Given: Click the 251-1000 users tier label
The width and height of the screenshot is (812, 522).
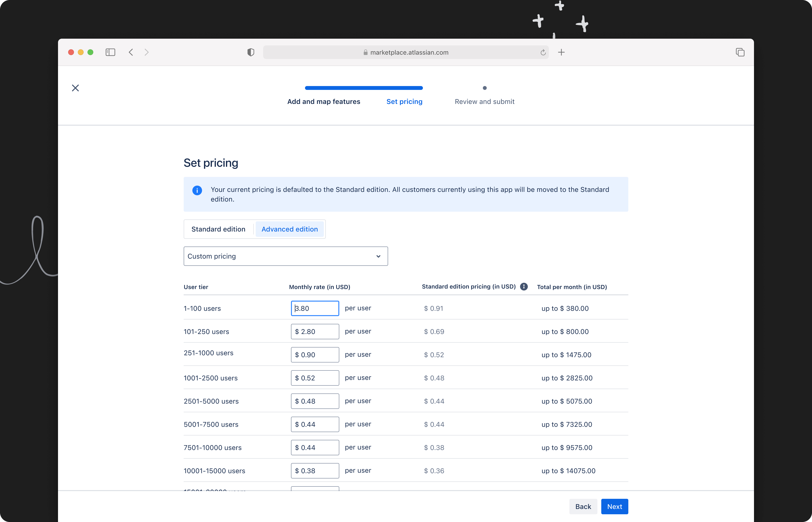Looking at the screenshot, I should point(208,353).
